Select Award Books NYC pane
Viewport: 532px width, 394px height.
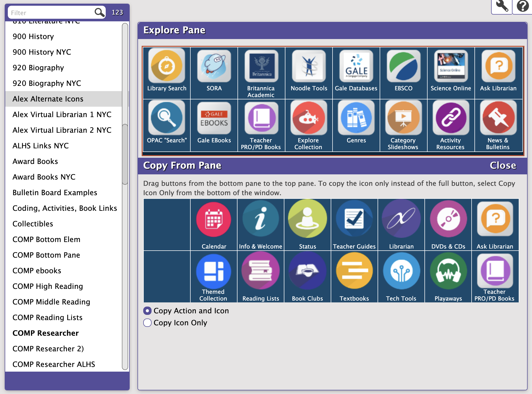tap(64, 177)
